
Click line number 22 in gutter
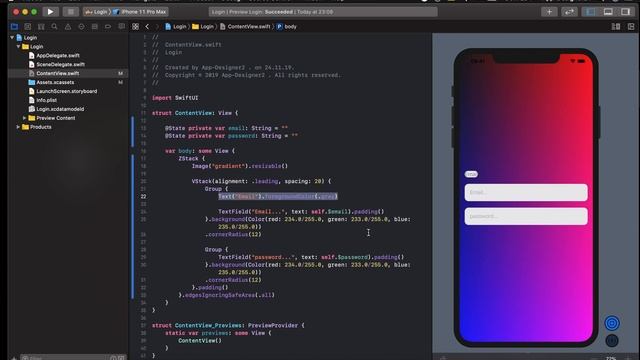click(143, 196)
